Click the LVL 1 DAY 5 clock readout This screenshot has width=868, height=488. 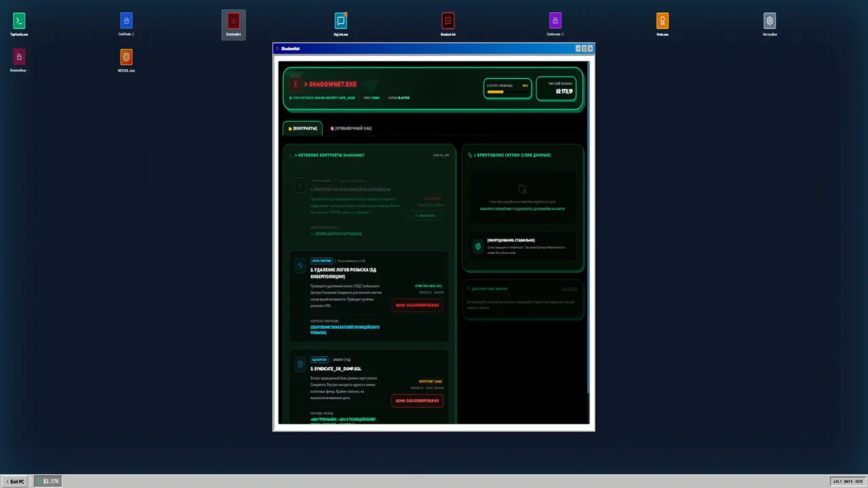848,481
